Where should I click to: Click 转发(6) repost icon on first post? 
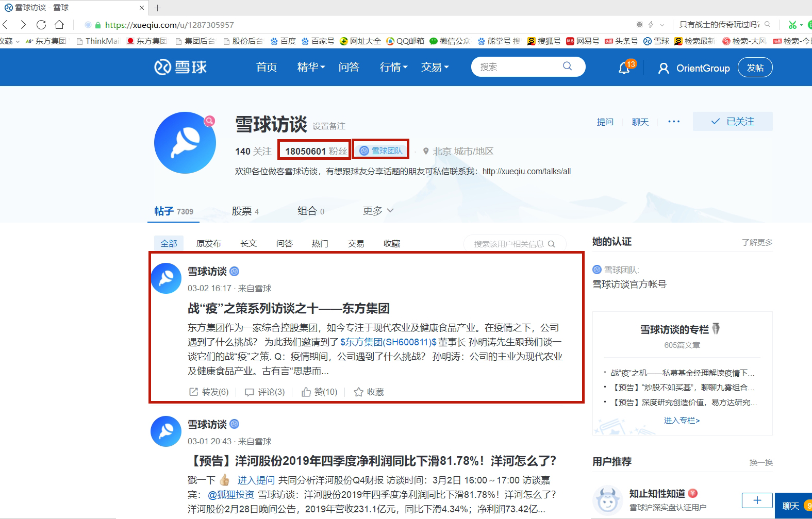tap(194, 392)
